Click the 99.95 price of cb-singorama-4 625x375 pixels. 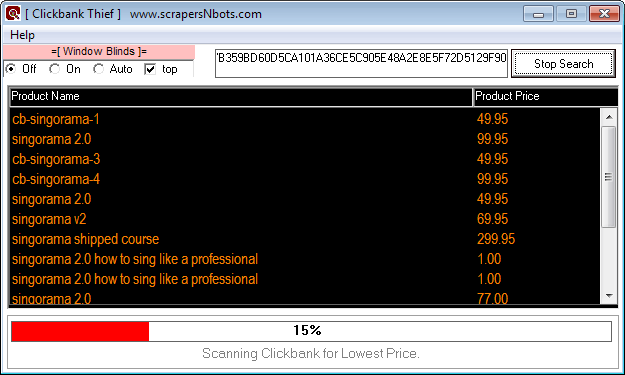click(492, 179)
